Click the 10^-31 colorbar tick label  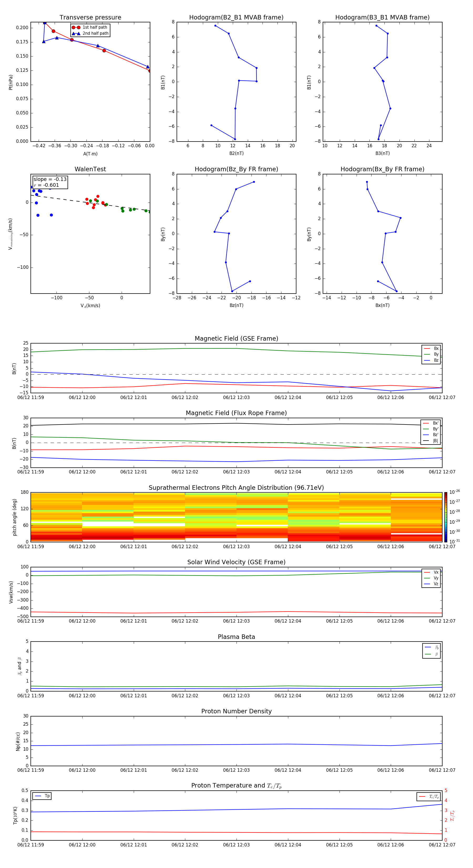pyautogui.click(x=455, y=542)
